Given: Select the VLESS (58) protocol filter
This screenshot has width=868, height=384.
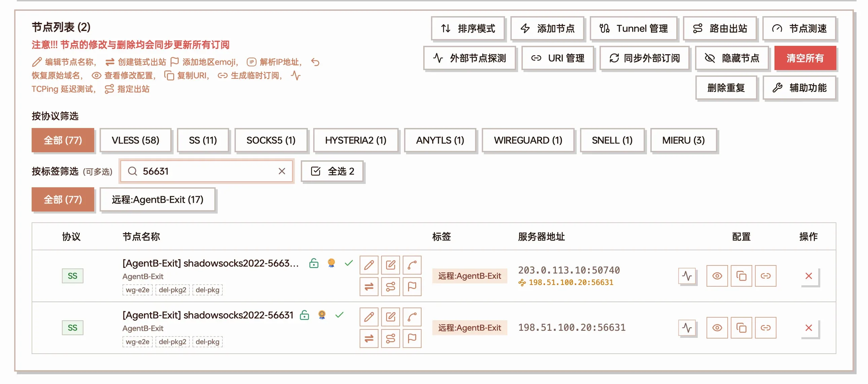Looking at the screenshot, I should 135,140.
